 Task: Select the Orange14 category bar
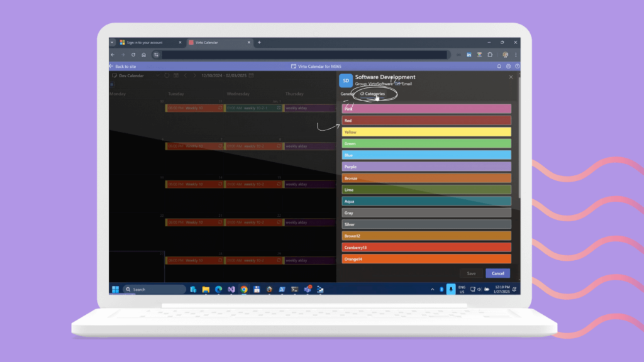pyautogui.click(x=426, y=259)
